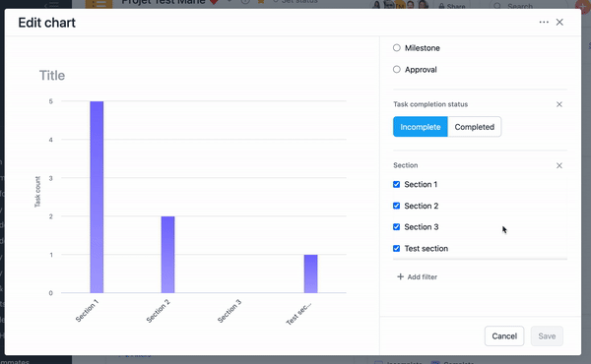Click the Section 2 axis label

pyautogui.click(x=158, y=311)
